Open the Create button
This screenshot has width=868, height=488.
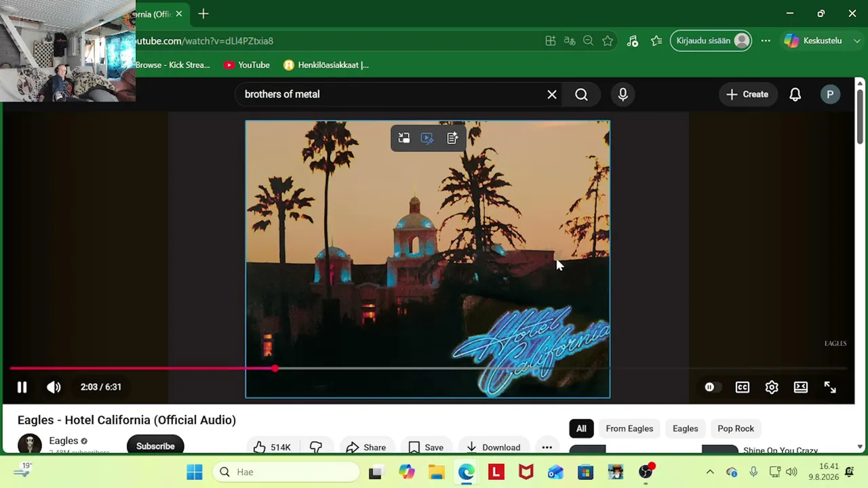coord(747,94)
